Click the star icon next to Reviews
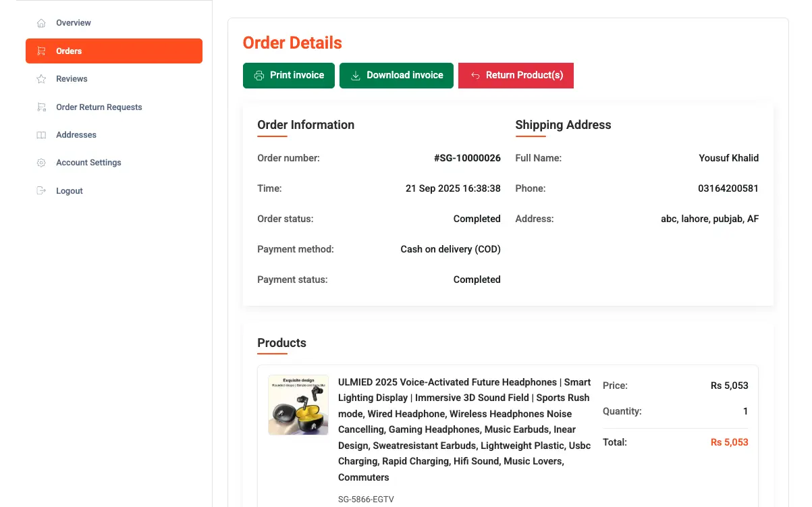812x507 pixels. 41,79
